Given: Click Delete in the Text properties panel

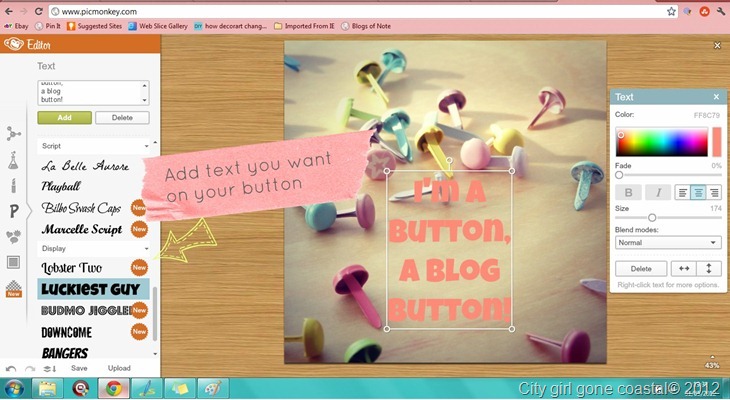Looking at the screenshot, I should [x=641, y=269].
